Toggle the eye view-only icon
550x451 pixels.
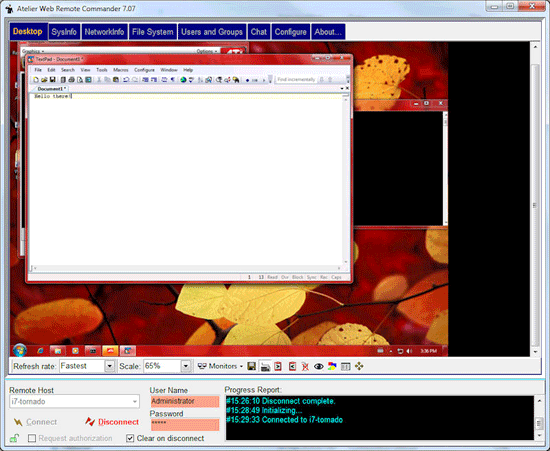coord(318,366)
